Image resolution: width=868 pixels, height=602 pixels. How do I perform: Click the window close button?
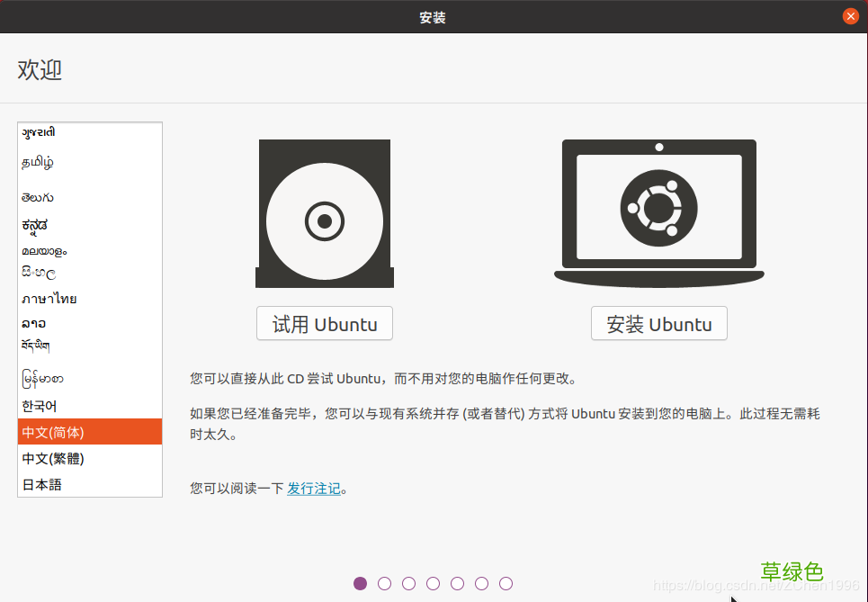(x=850, y=15)
